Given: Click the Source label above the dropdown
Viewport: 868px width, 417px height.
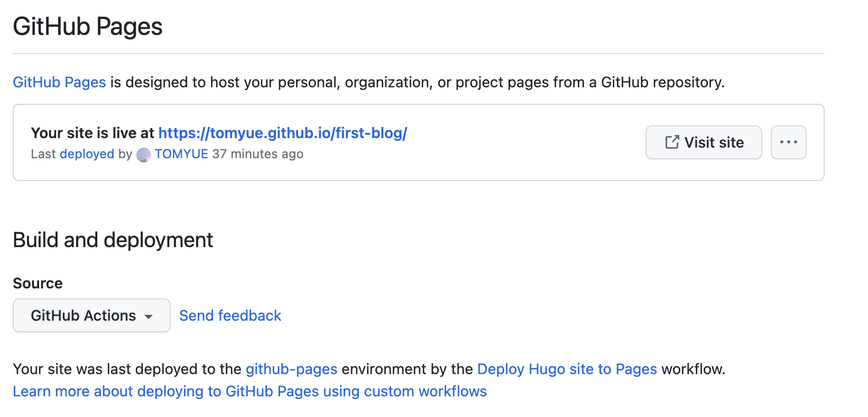Looking at the screenshot, I should click(x=38, y=283).
